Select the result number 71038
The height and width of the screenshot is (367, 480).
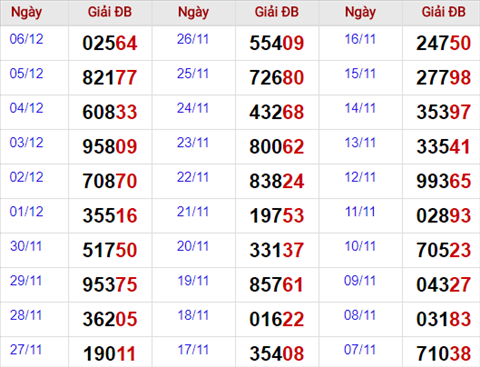pyautogui.click(x=443, y=354)
